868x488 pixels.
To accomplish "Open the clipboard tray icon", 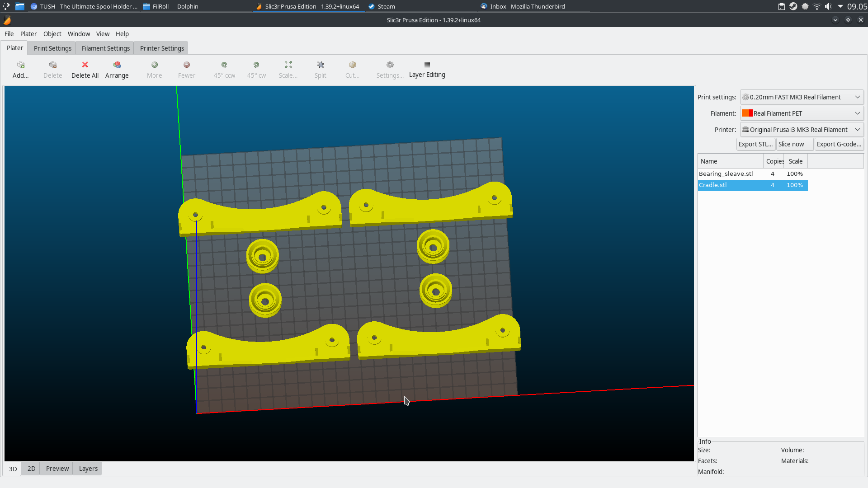I will coord(782,6).
